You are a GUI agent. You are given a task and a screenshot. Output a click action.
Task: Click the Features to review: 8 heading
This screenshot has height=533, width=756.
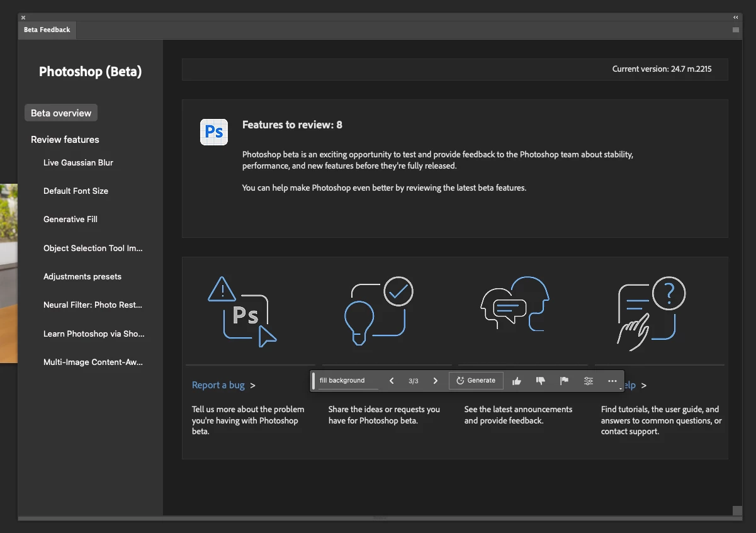(x=292, y=125)
